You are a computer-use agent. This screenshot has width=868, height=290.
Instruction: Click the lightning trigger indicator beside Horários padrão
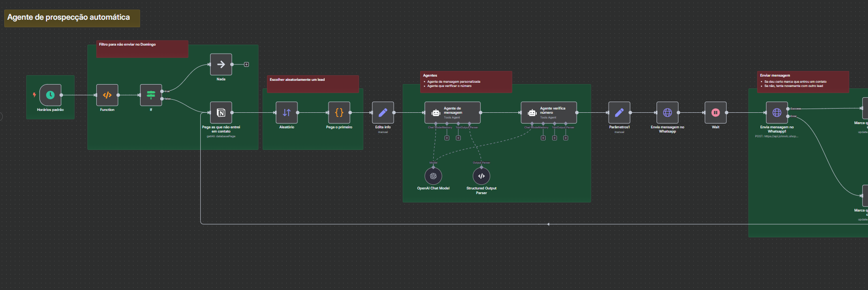(34, 95)
